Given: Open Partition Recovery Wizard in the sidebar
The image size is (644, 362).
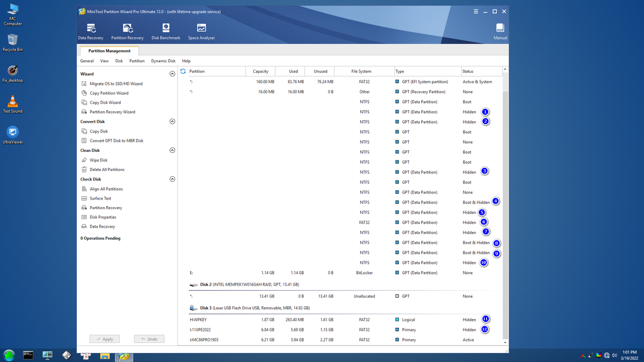Looking at the screenshot, I should [108, 112].
